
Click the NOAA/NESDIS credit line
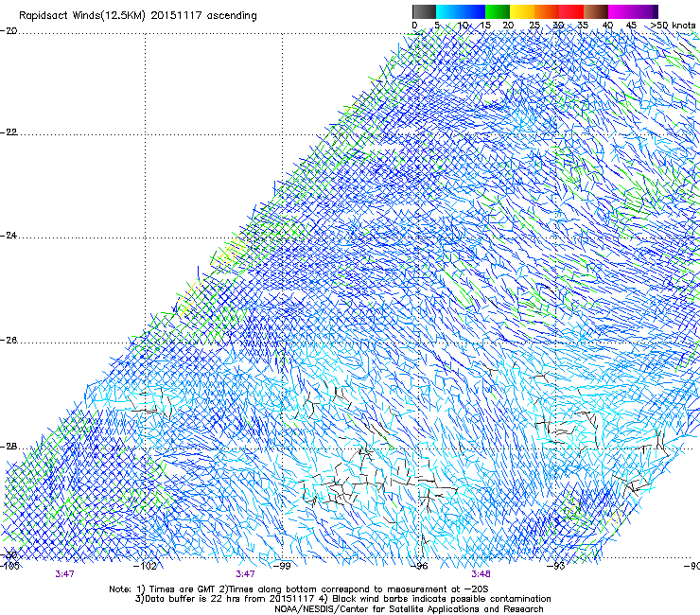click(409, 609)
